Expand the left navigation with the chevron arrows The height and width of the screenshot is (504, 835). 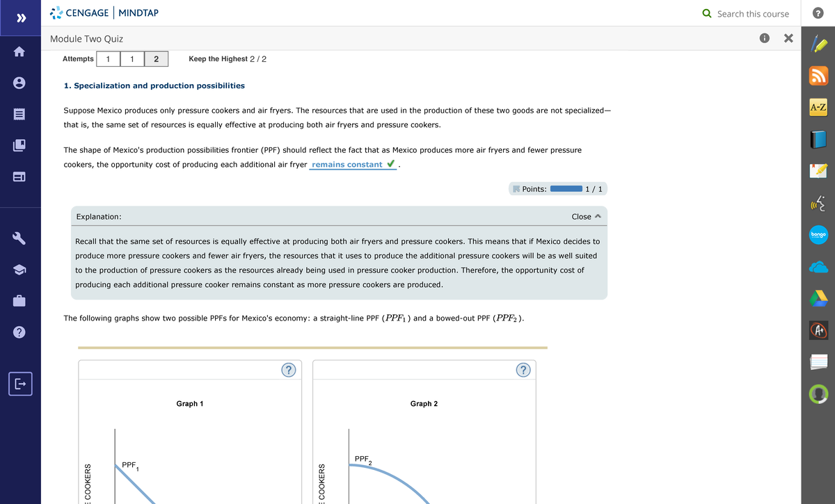(x=20, y=17)
